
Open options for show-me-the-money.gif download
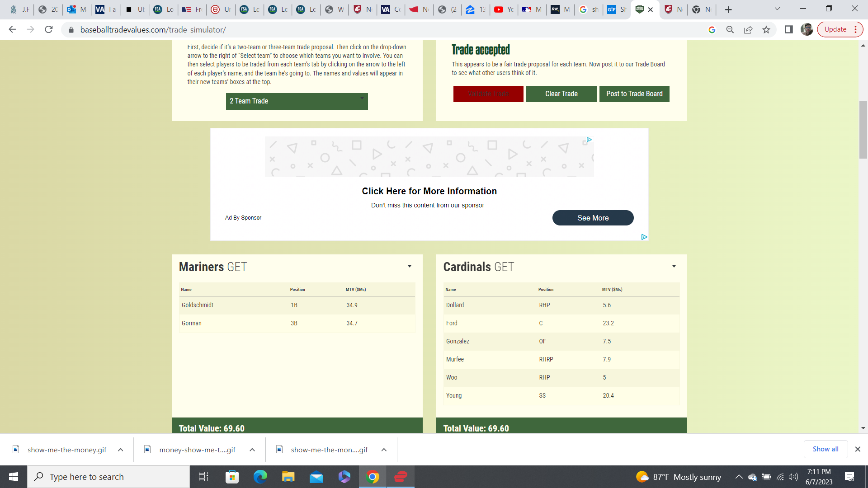click(121, 450)
